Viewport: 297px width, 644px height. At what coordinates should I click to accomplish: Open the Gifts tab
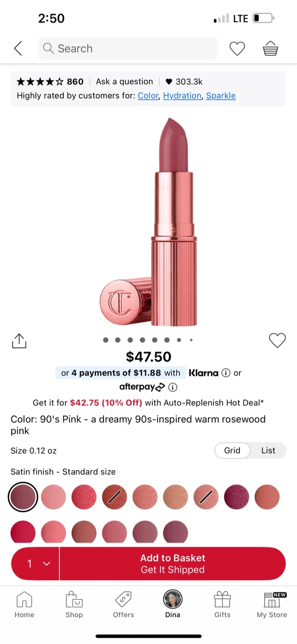point(222,605)
